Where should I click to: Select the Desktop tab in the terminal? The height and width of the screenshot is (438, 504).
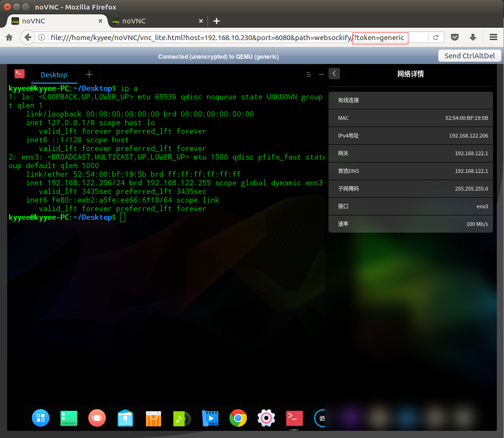pos(54,75)
